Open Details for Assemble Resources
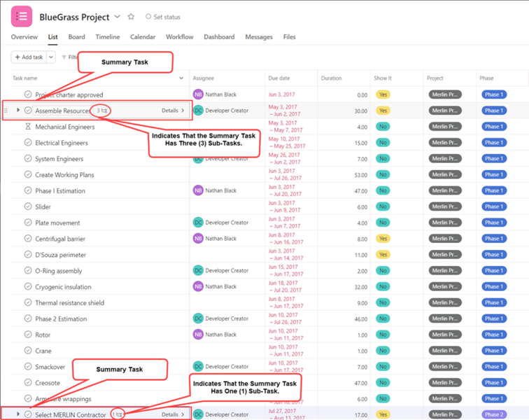The width and height of the screenshot is (529, 420). click(x=173, y=111)
